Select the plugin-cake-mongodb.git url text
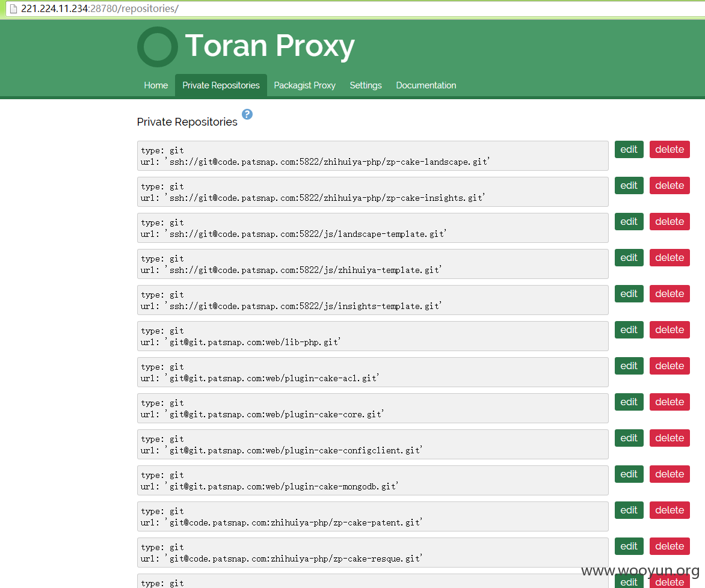 tap(269, 486)
